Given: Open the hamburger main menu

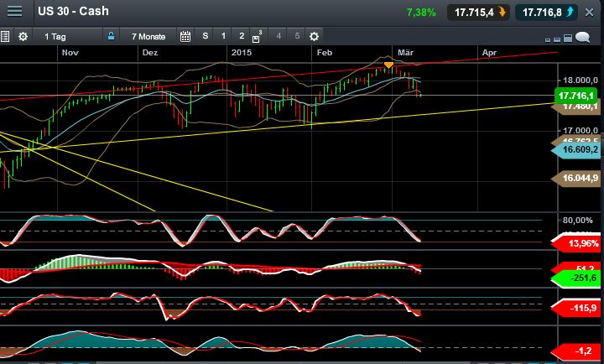Looking at the screenshot, I should point(14,11).
